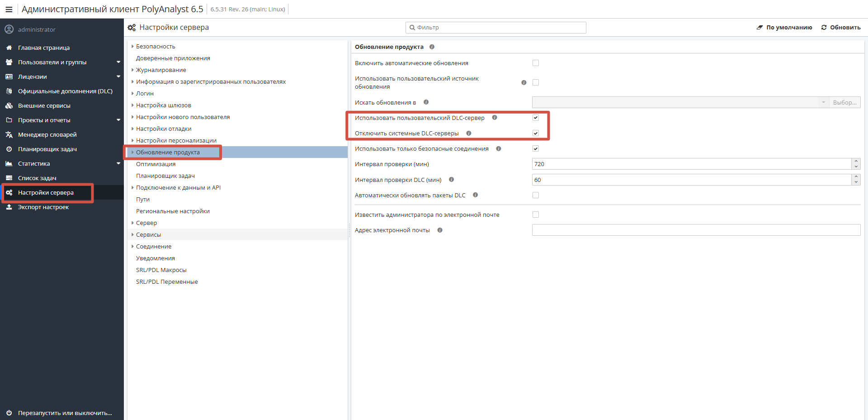Open Подключение к данным и API item
Screen dimensions: 868x420
pyautogui.click(x=178, y=187)
